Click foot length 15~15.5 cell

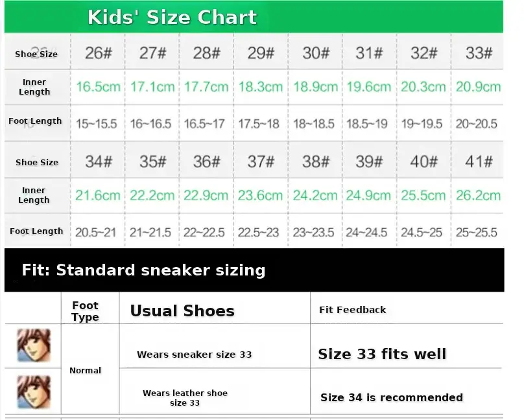click(x=96, y=124)
